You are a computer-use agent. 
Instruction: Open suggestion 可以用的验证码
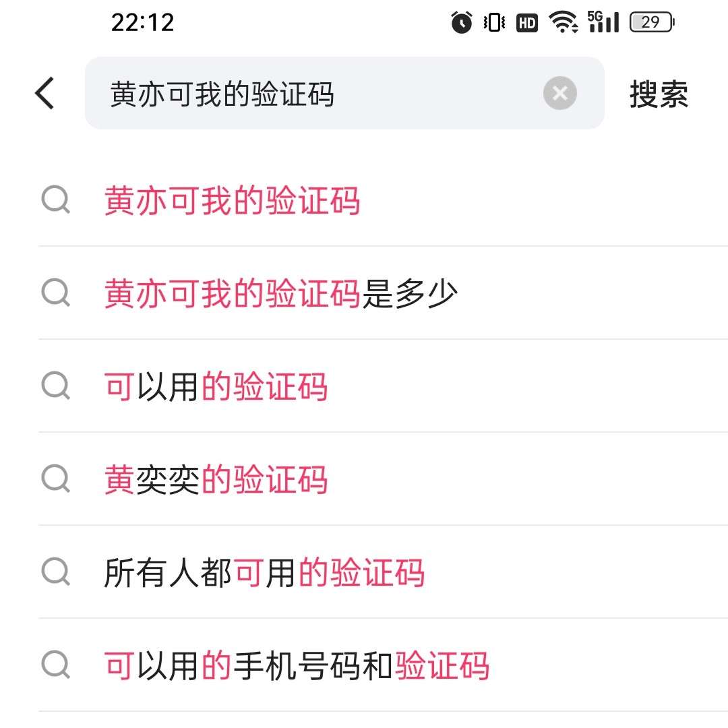(x=216, y=387)
